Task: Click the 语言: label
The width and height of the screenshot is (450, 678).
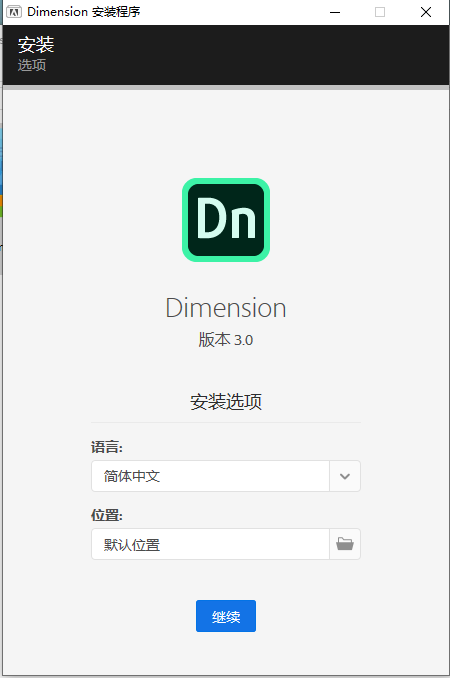Action: [x=107, y=447]
